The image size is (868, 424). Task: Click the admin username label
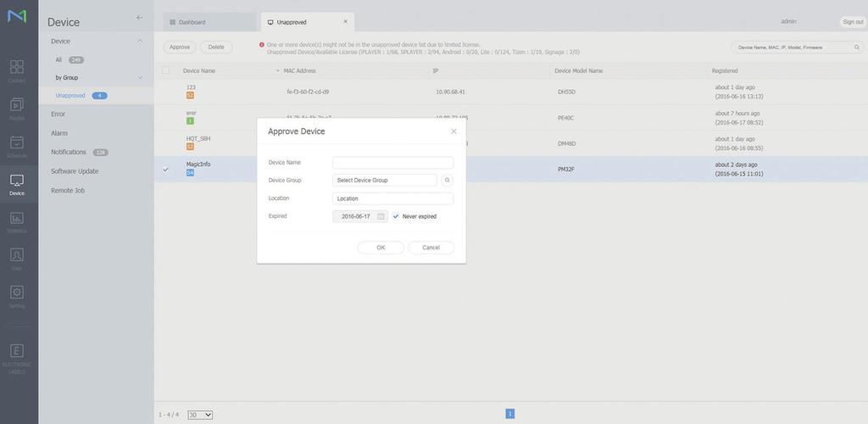[x=788, y=21]
